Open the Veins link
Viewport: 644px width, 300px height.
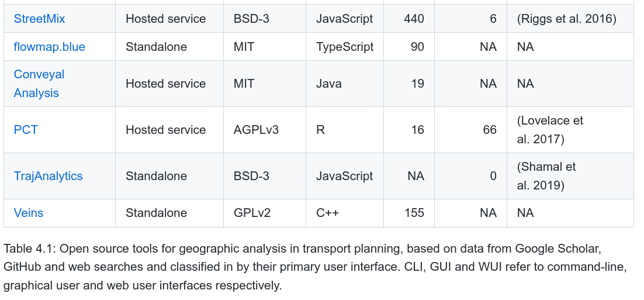tap(28, 213)
